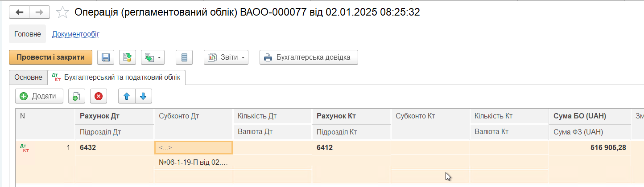This screenshot has width=644, height=187.
Task: Print Бухгалтерська довідка
Action: pos(308,57)
